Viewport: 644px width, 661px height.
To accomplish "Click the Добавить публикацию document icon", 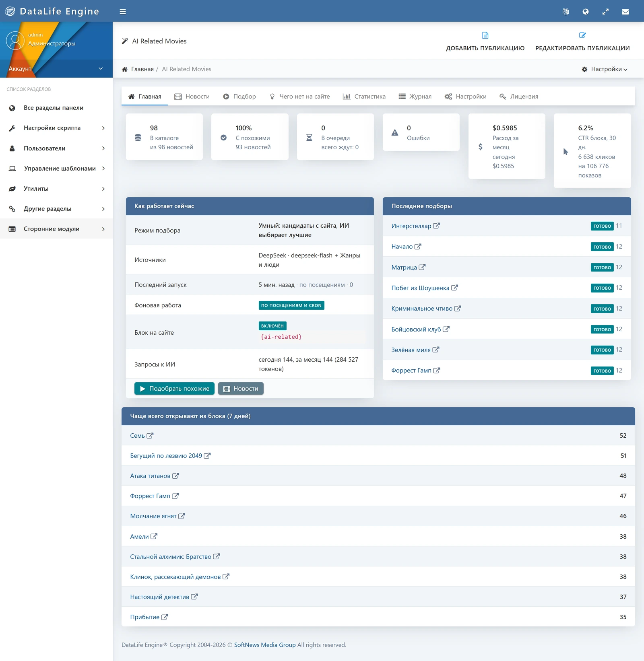I will [485, 35].
